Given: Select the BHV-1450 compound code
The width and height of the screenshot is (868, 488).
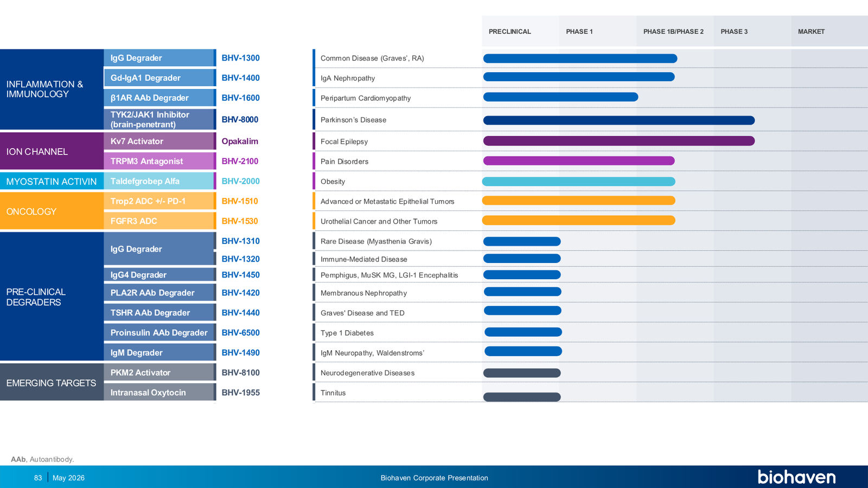Looking at the screenshot, I should pyautogui.click(x=240, y=275).
